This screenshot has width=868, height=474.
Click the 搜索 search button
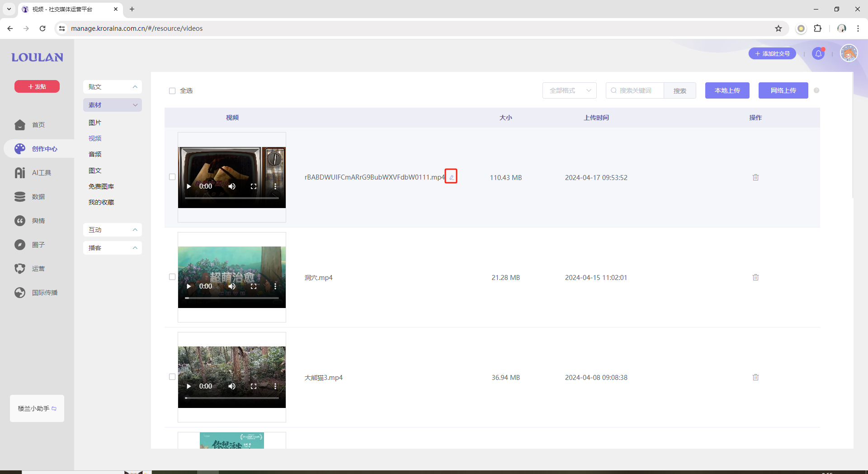pyautogui.click(x=680, y=90)
